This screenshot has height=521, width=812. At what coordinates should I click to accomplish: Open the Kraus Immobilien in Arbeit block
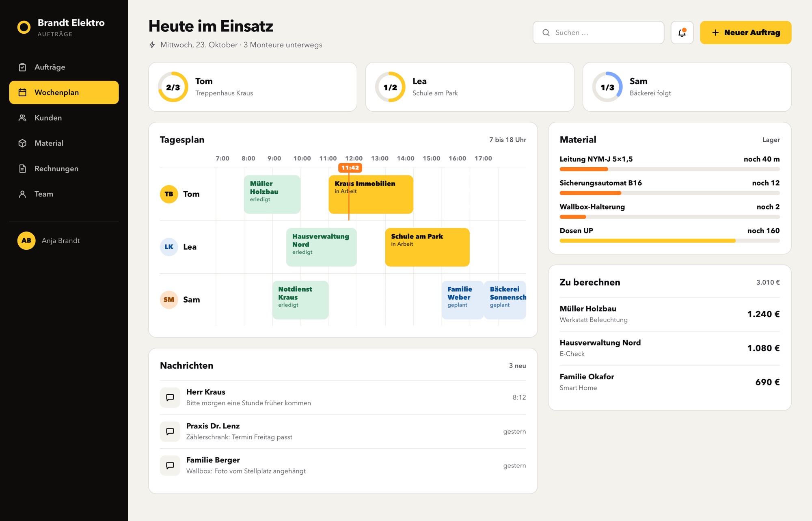click(x=371, y=195)
